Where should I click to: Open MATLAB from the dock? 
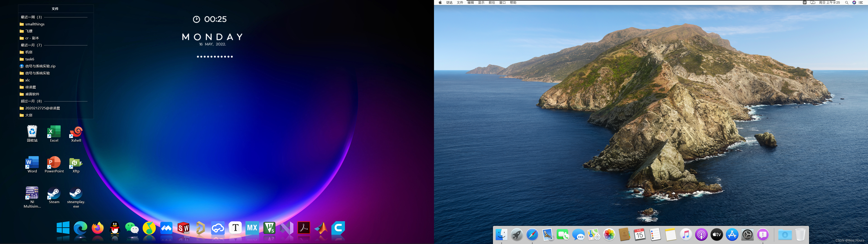pyautogui.click(x=321, y=228)
